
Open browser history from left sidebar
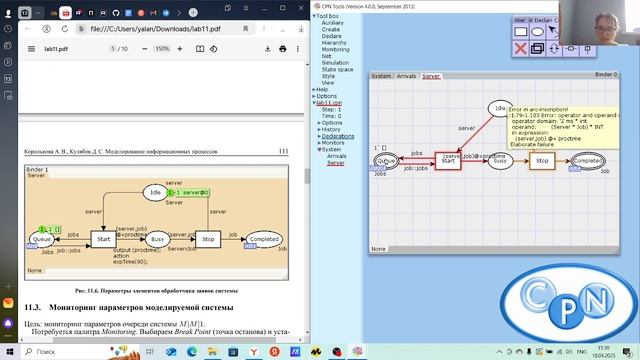point(8,29)
